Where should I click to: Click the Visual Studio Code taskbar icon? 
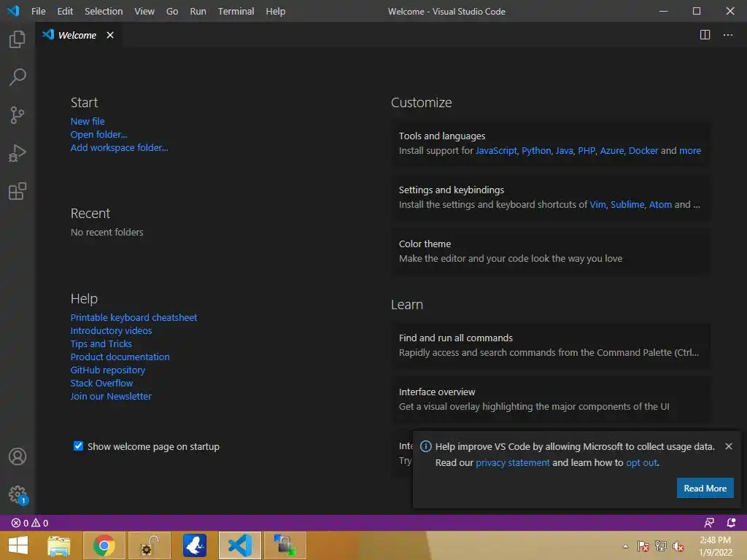click(239, 545)
